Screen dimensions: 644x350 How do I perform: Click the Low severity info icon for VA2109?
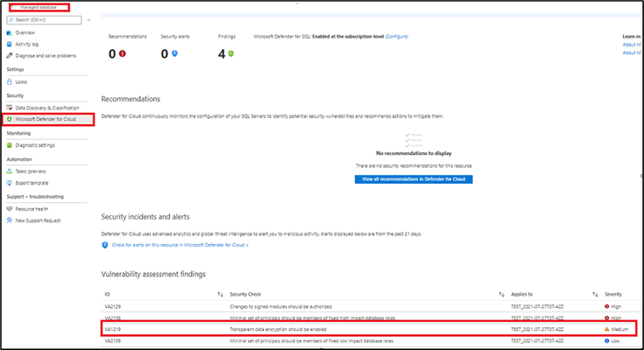coord(606,341)
